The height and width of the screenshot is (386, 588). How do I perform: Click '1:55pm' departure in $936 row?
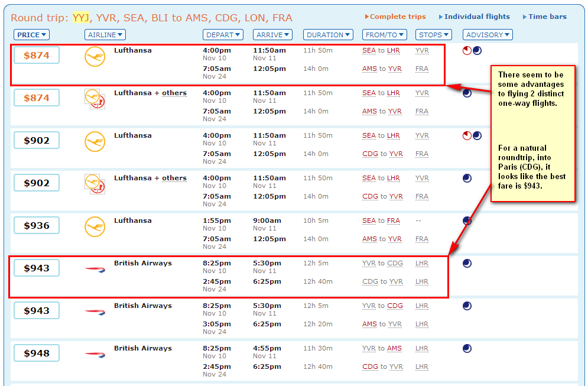[217, 221]
